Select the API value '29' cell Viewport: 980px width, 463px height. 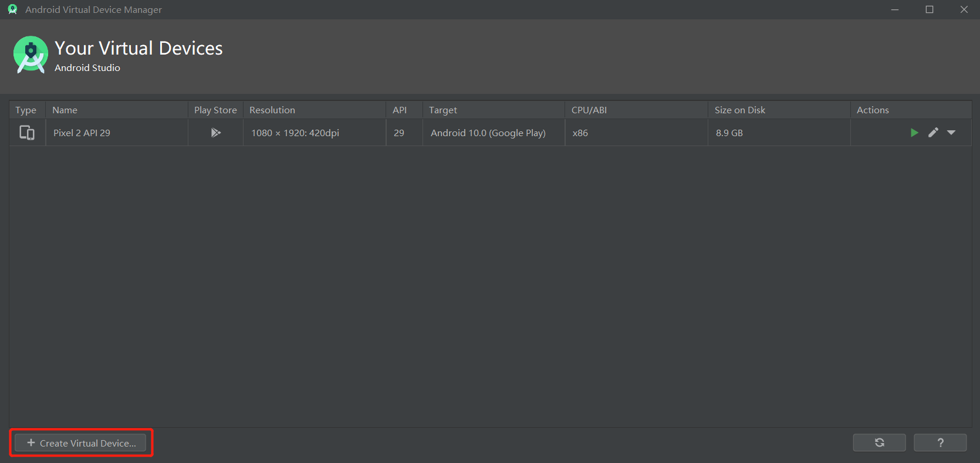point(404,133)
